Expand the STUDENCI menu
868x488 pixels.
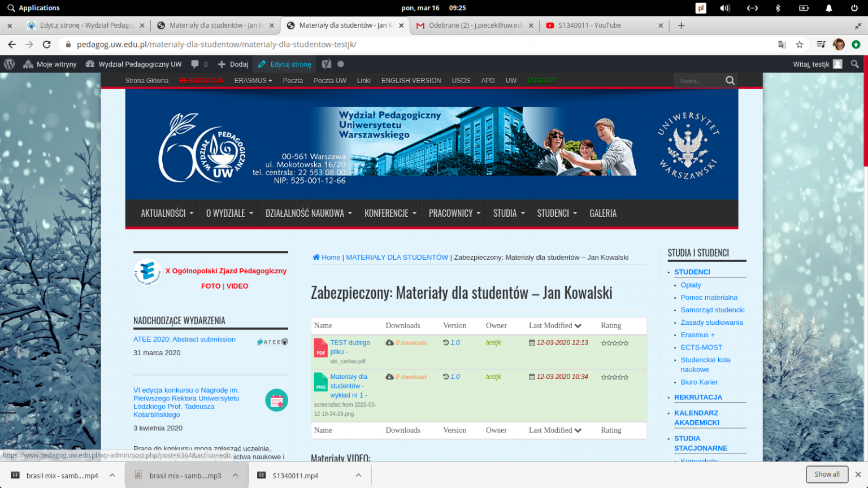pos(557,213)
